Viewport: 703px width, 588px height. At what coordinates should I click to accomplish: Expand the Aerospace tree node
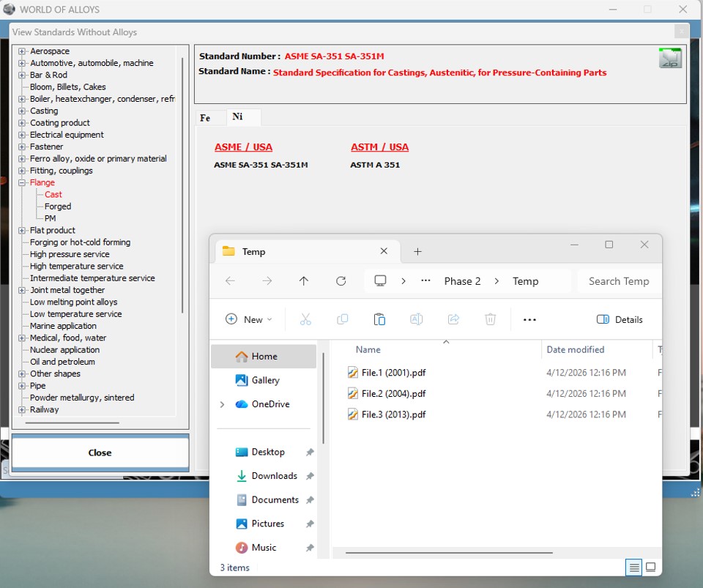click(x=21, y=51)
